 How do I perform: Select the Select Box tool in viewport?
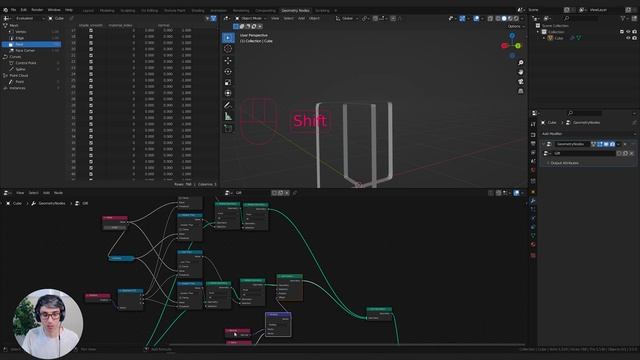(228, 38)
